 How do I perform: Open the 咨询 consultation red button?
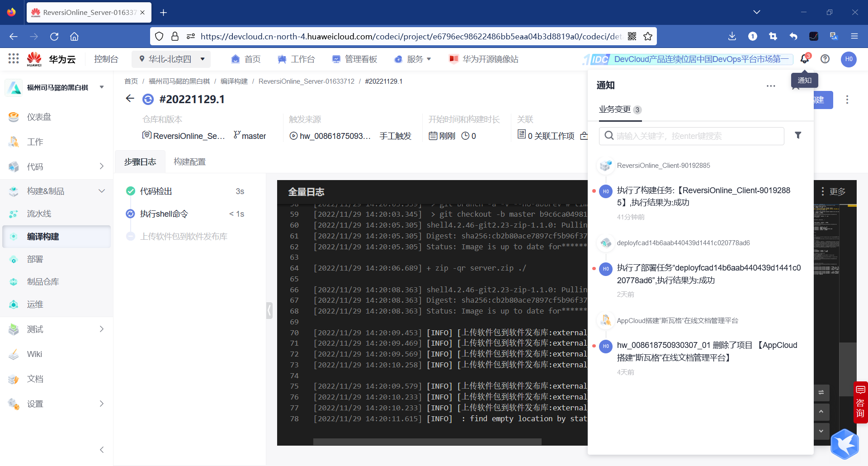[860, 402]
